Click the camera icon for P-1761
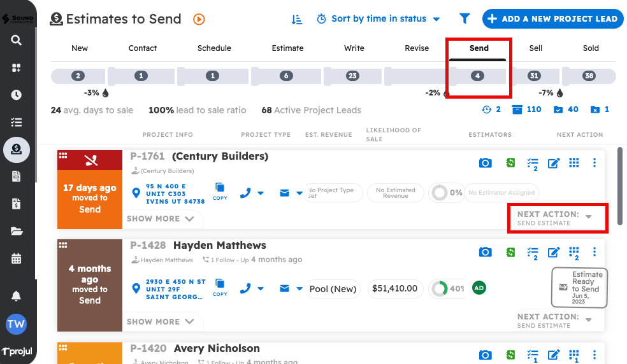Image resolution: width=627 pixels, height=364 pixels. click(x=486, y=163)
